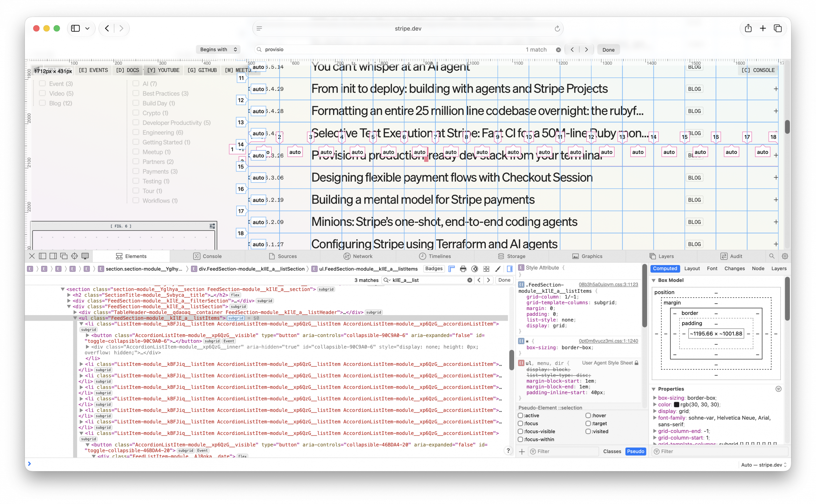This screenshot has height=504, width=816.
Task: Open the sidebar chevron dropdown in Safari toolbar
Action: (x=87, y=28)
